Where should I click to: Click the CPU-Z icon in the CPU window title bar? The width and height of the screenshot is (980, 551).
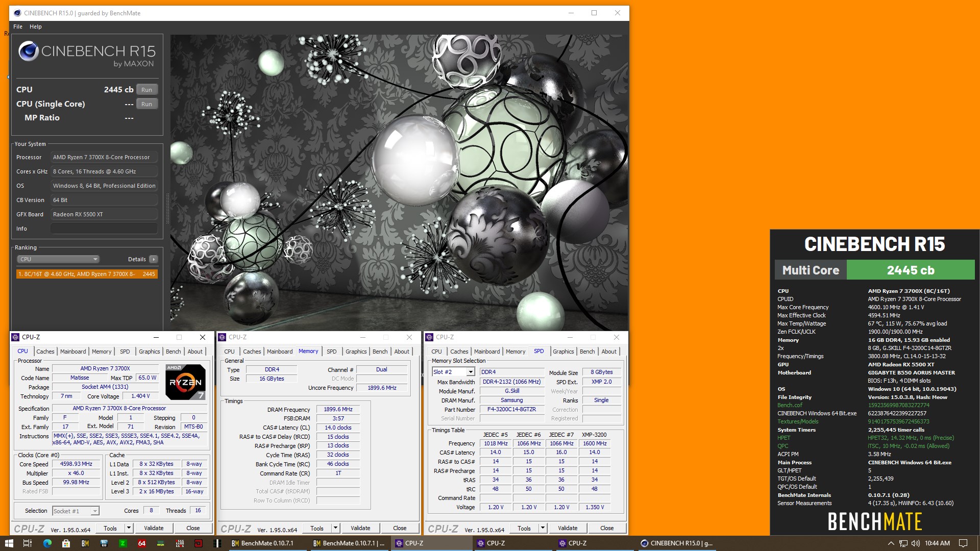pos(15,337)
